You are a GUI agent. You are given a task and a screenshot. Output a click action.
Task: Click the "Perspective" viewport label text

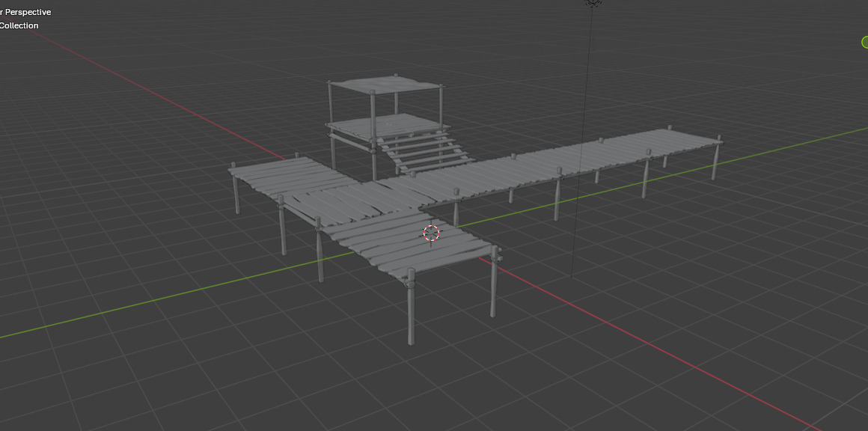pos(28,12)
